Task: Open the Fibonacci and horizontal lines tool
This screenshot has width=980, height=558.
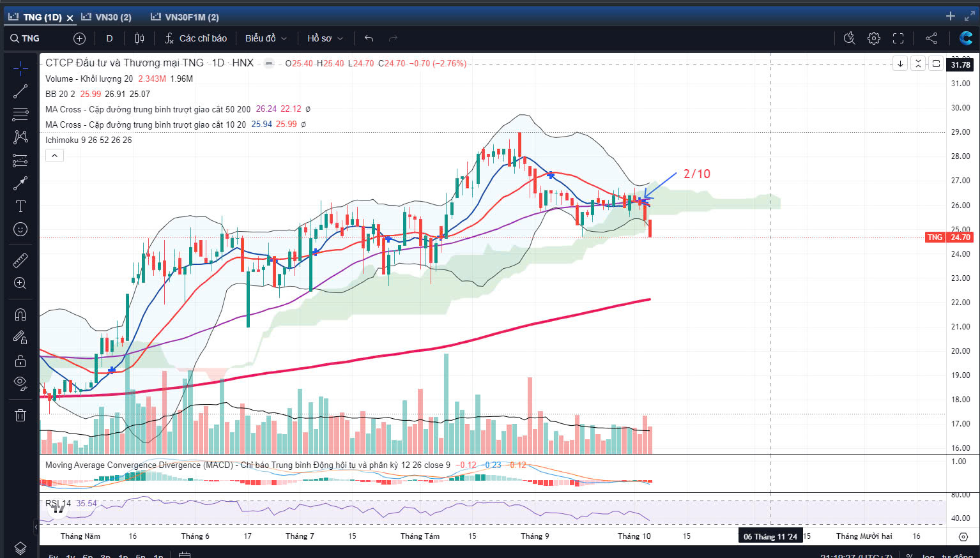Action: pos(20,114)
